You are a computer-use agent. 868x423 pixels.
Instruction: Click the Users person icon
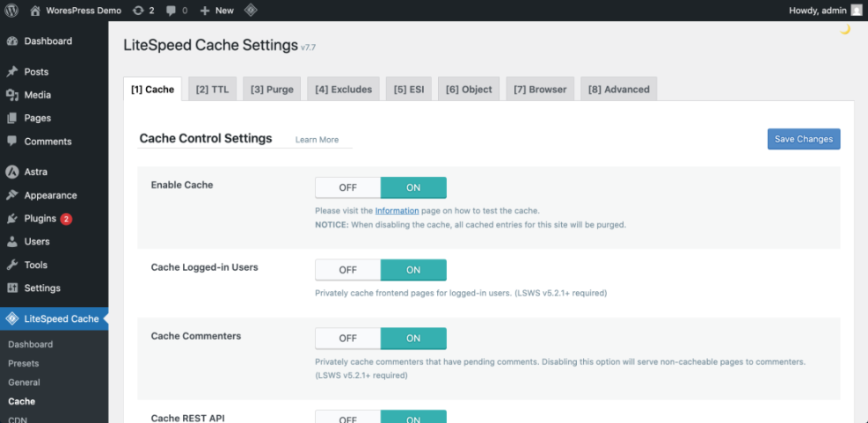[x=12, y=241]
